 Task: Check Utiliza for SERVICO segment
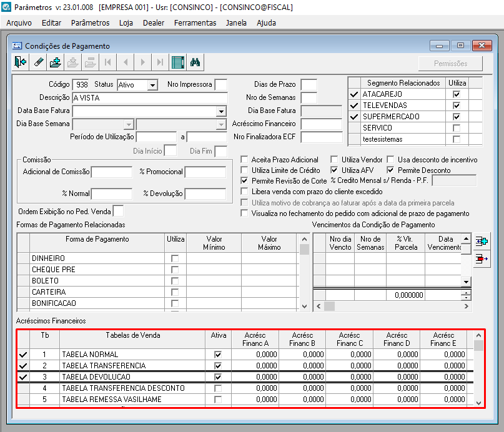coord(456,128)
